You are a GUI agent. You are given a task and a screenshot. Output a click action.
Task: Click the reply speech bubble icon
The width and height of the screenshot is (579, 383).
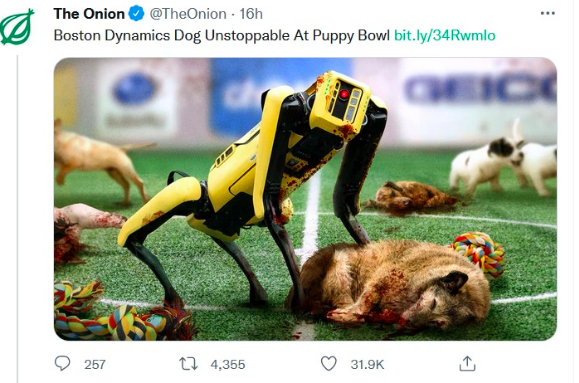point(62,363)
